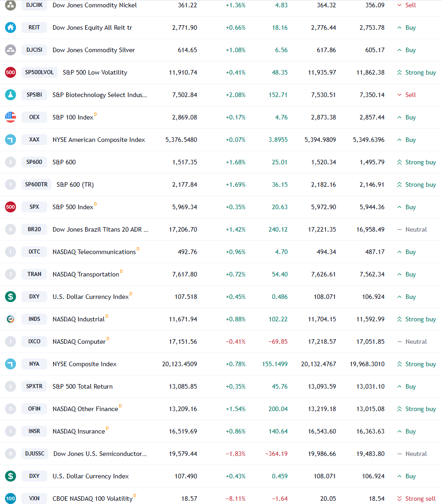Click the DJCISI silver logo icon
The image size is (442, 504).
point(11,50)
